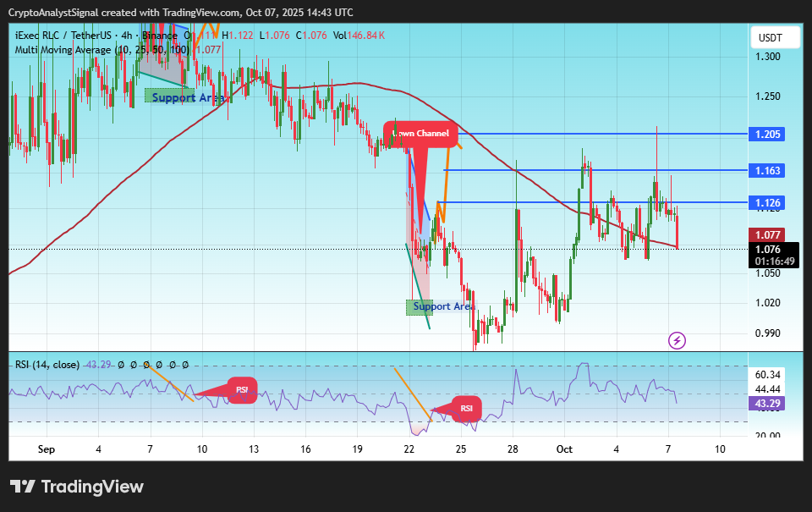This screenshot has width=812, height=512.
Task: Click the Sep label on the time axis
Action: [x=46, y=449]
